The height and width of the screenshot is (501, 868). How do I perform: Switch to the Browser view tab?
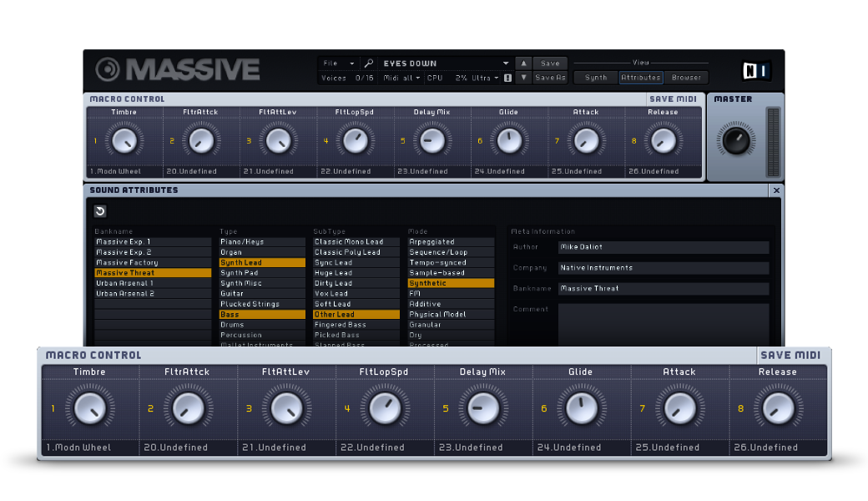pos(686,78)
